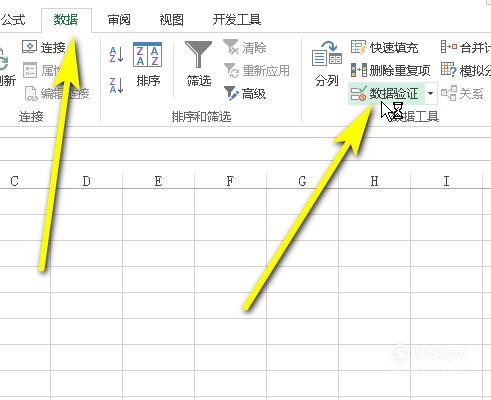Select column I header
The height and width of the screenshot is (400, 491).
pos(446,181)
